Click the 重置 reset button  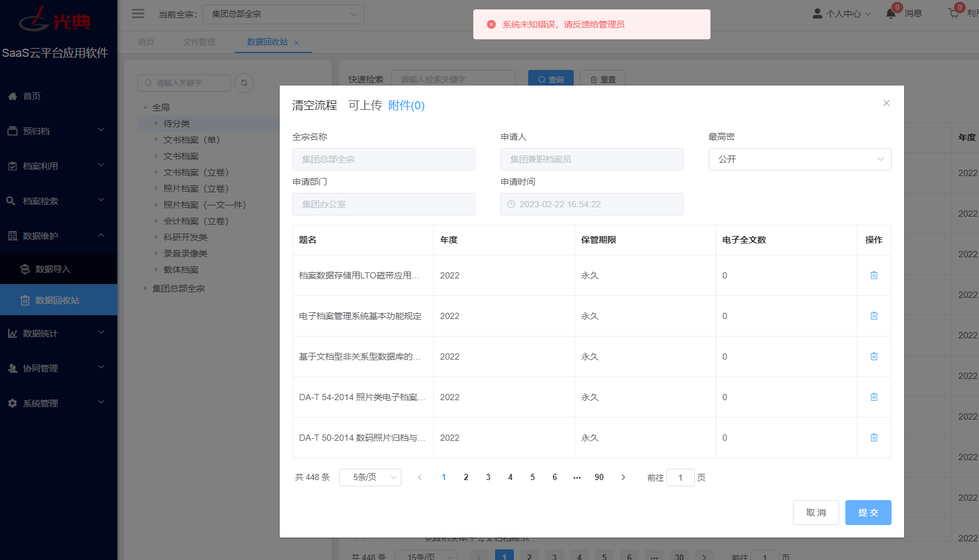click(603, 79)
